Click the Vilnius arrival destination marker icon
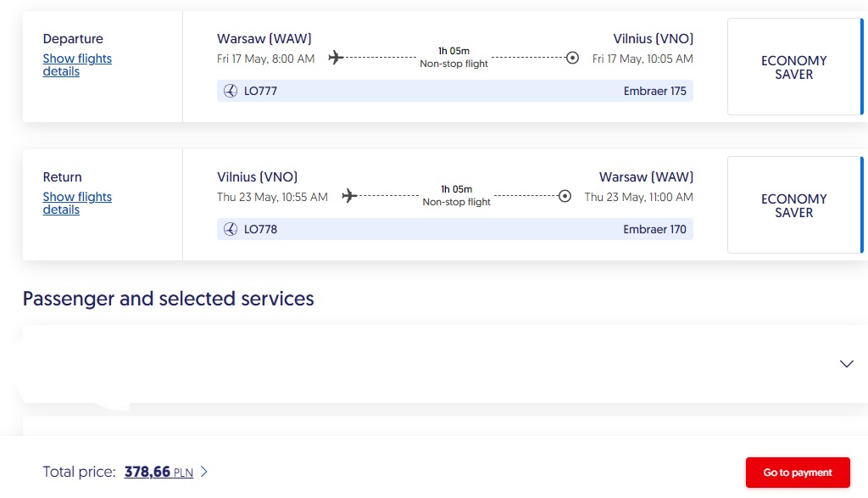 572,58
